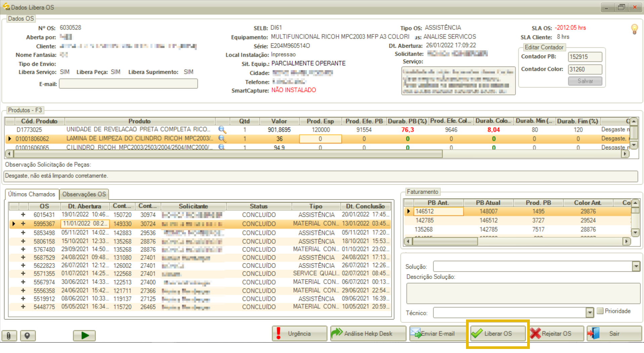This screenshot has width=644, height=353.
Task: Expand OS 5806158 with plus sign
Action: [23, 241]
